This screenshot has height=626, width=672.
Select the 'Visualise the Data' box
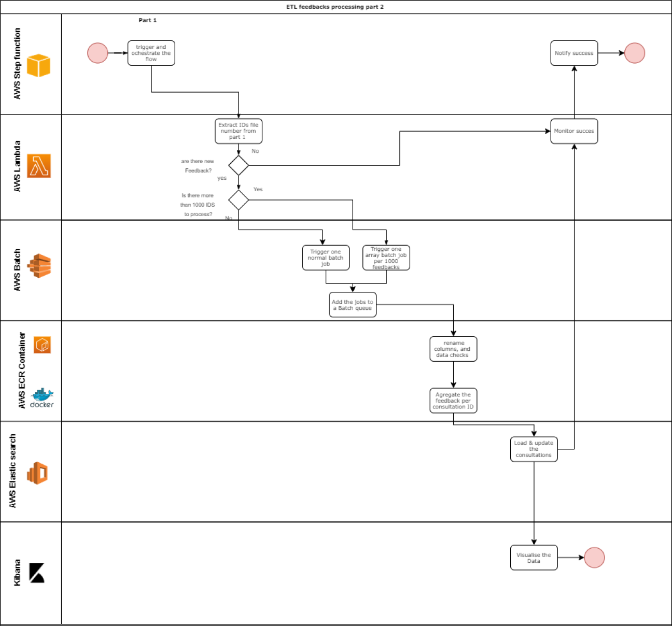[534, 558]
